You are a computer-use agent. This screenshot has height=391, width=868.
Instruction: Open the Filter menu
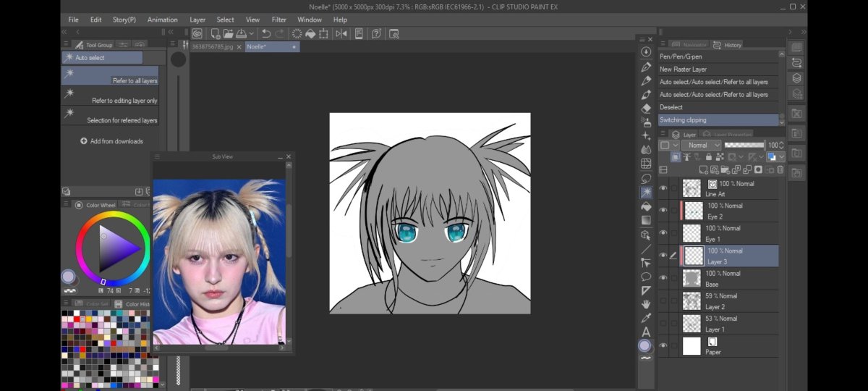(x=278, y=20)
